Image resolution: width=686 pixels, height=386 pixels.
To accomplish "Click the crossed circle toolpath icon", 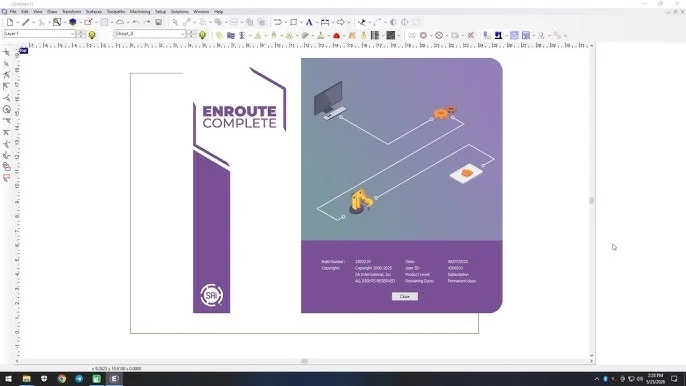I will [x=439, y=35].
